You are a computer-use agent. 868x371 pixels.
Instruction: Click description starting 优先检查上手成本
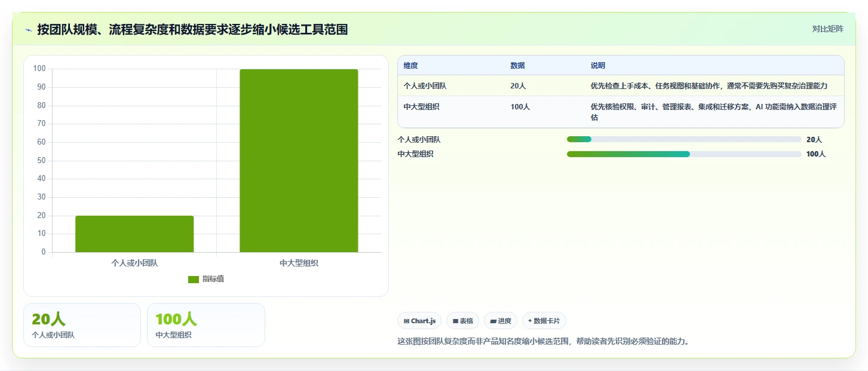point(709,86)
